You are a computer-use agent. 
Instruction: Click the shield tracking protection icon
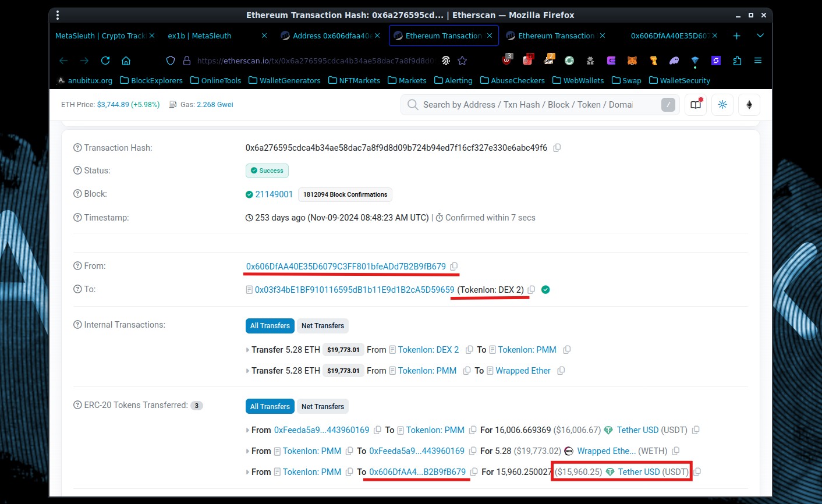171,61
